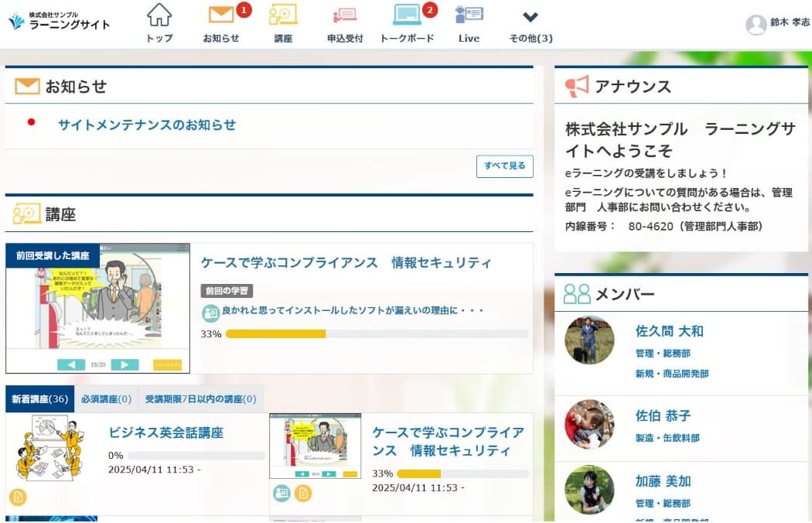The image size is (812, 523).
Task: Click 管理・総務部 under 佐久間 大和
Action: [663, 354]
